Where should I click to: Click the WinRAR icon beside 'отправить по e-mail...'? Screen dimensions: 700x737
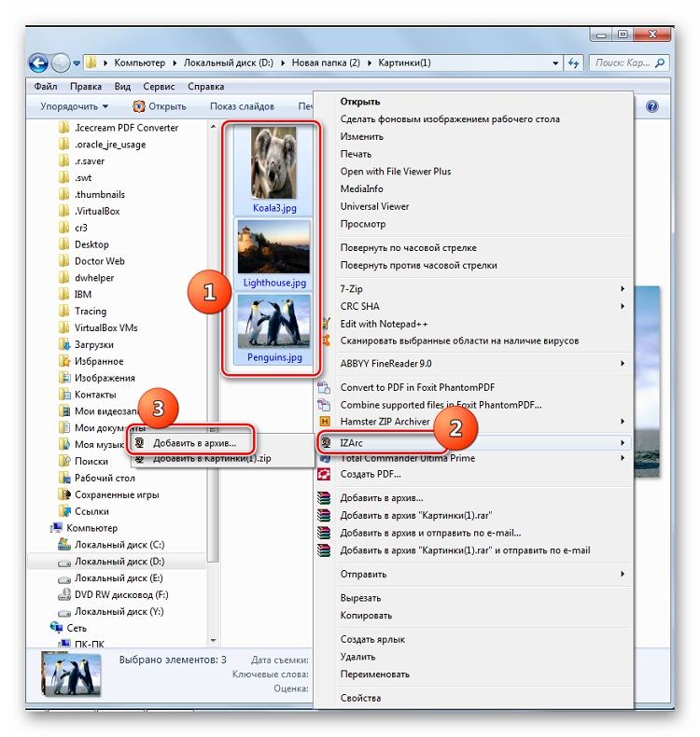click(x=324, y=533)
